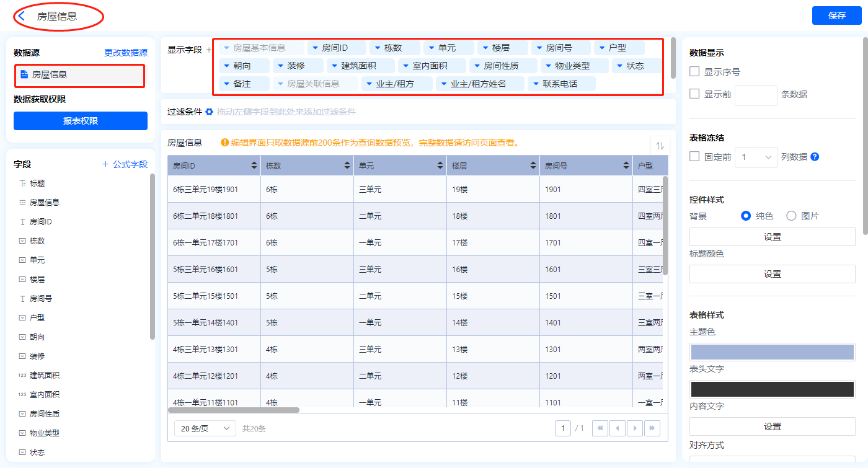Image resolution: width=868 pixels, height=468 pixels.
Task: Click the sort arrows in 房间ID column header
Action: point(254,166)
